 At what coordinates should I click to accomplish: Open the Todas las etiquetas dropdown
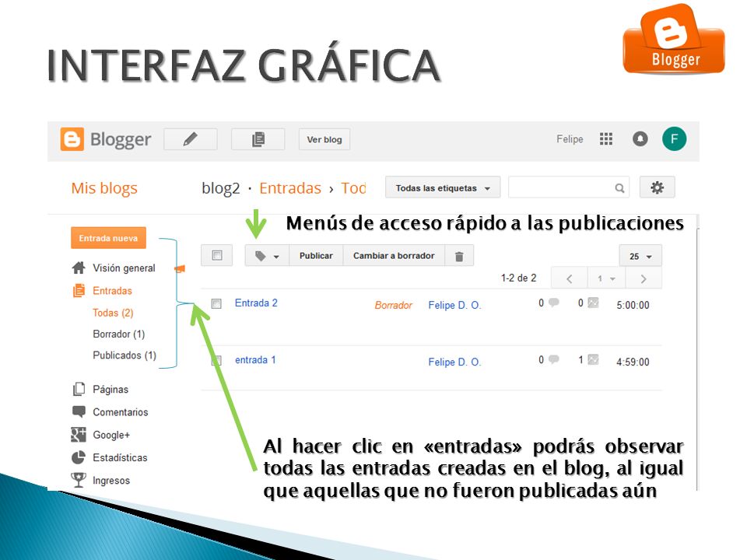(x=443, y=187)
